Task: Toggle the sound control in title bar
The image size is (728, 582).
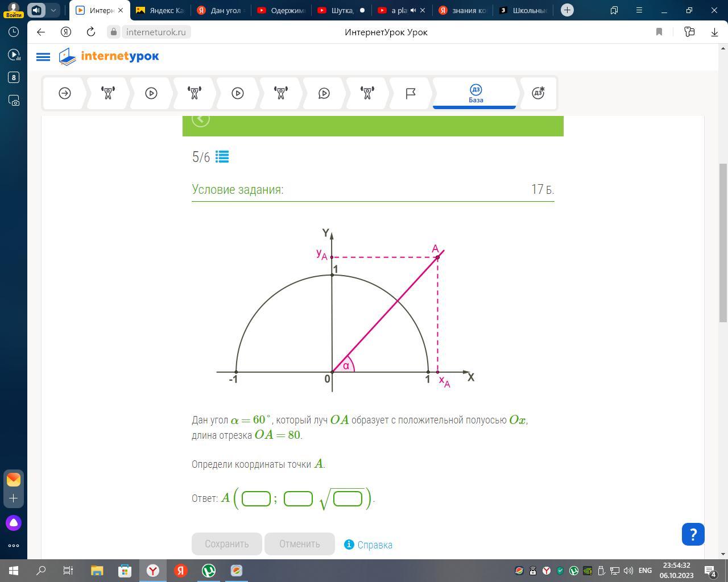Action: (x=37, y=10)
